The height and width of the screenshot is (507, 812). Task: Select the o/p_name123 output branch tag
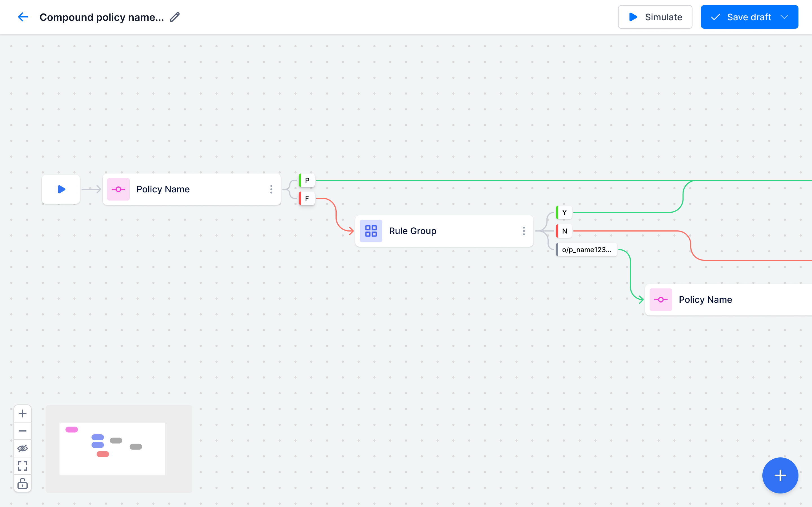[586, 250]
